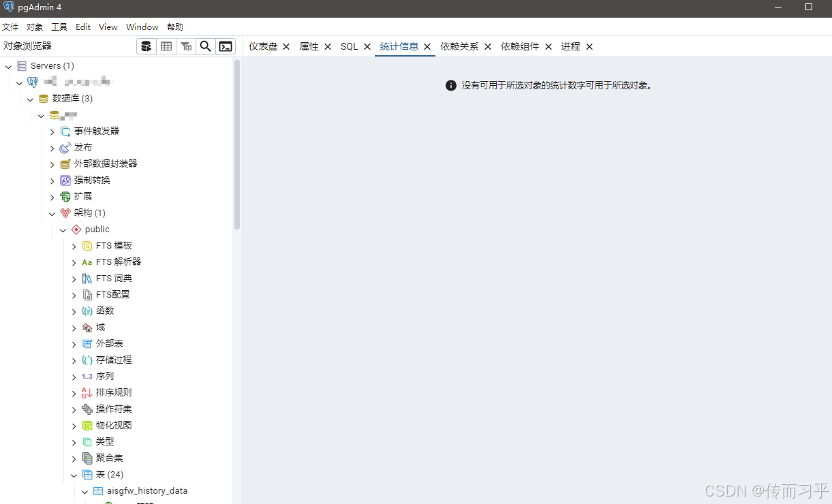Switch to the 依赖关系 tab
Viewport: 832px width, 504px height.
click(x=459, y=46)
